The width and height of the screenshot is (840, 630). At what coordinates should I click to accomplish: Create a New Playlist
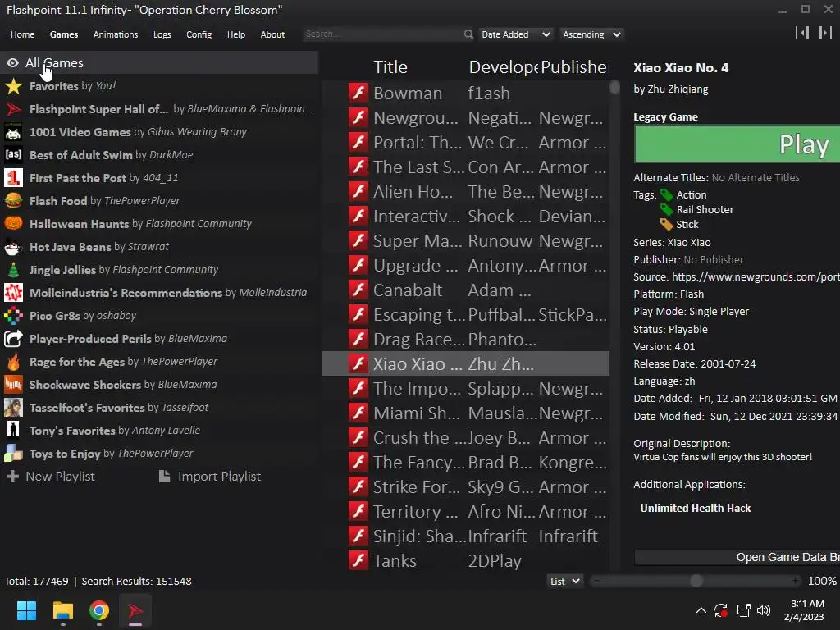click(50, 477)
